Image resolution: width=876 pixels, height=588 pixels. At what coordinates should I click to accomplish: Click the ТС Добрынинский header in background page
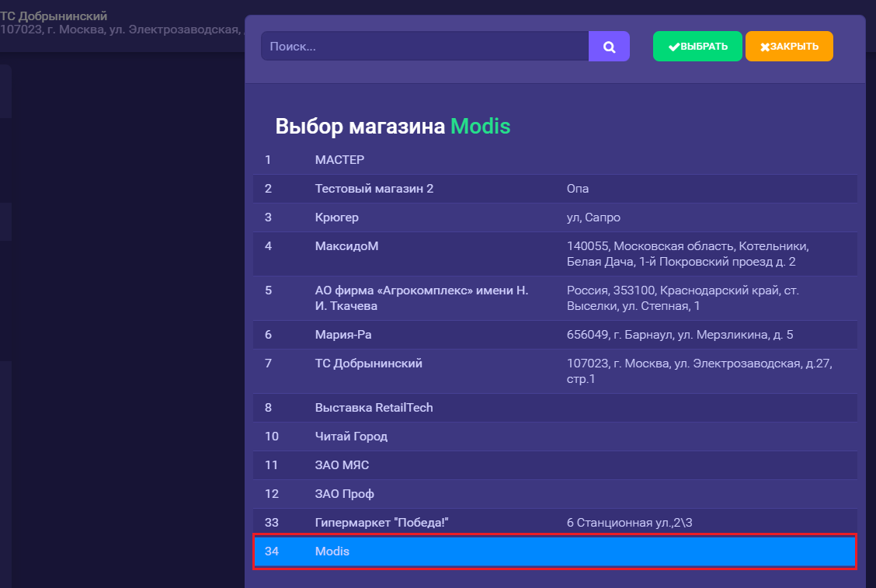click(54, 16)
